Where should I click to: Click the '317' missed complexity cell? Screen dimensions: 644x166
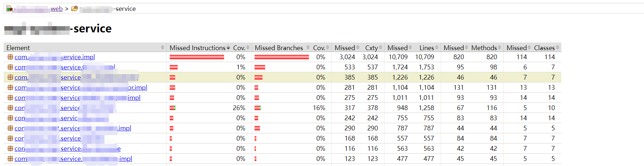click(x=350, y=108)
